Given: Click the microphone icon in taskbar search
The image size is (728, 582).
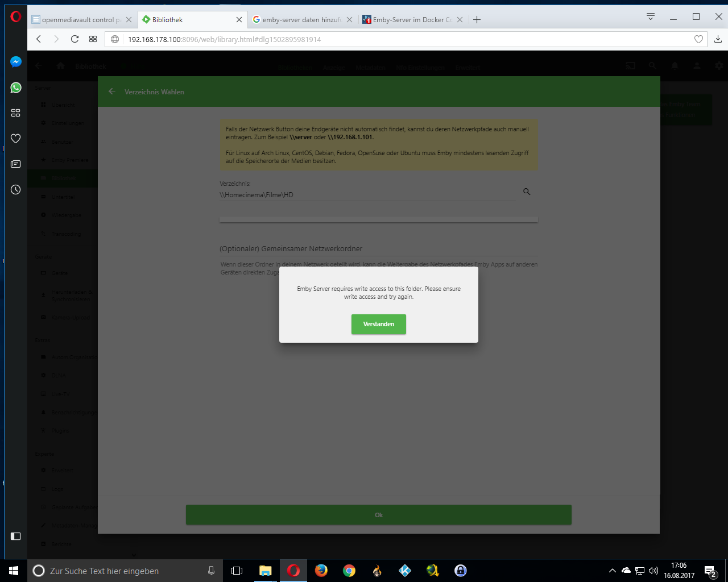Looking at the screenshot, I should tap(211, 571).
